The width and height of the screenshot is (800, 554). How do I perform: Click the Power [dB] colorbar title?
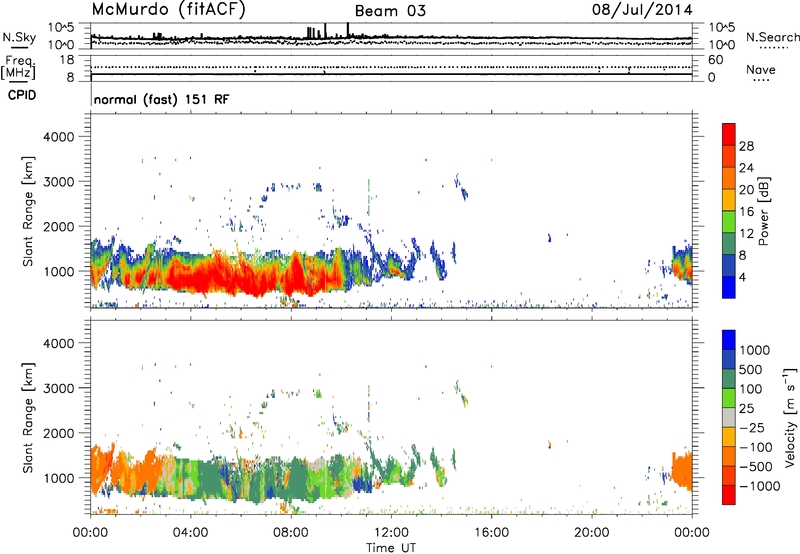tap(763, 211)
